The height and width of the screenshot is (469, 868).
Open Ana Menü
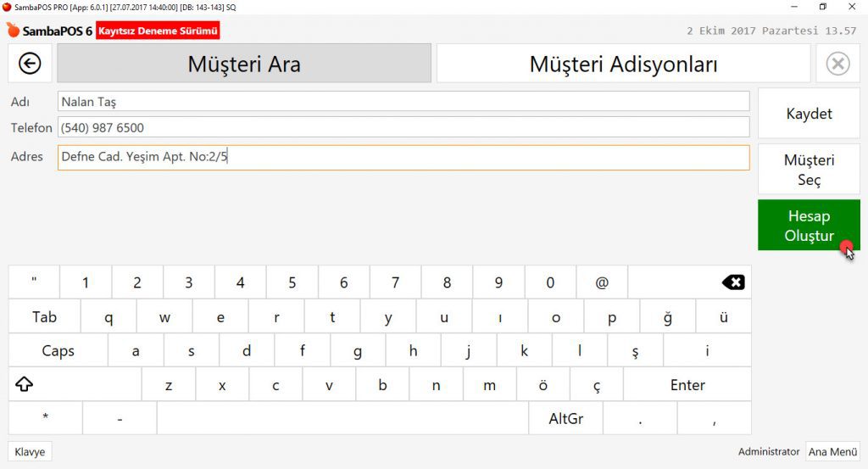coord(832,451)
